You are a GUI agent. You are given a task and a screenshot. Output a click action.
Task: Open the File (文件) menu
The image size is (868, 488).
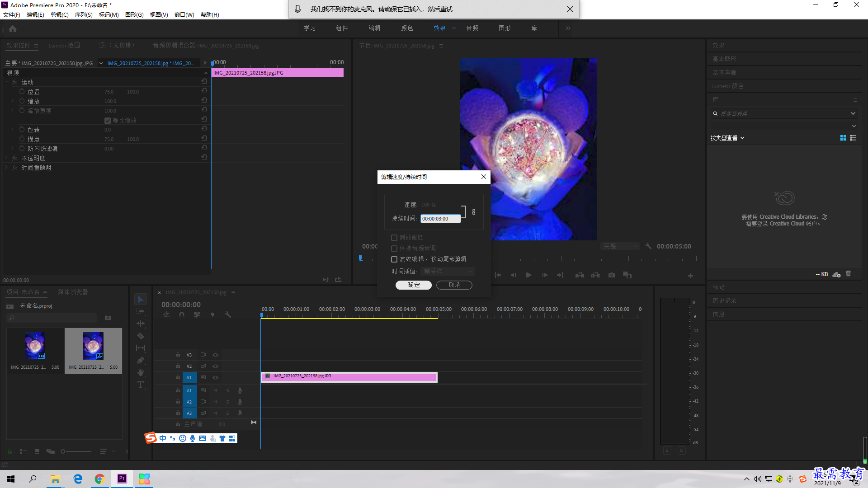tap(12, 15)
